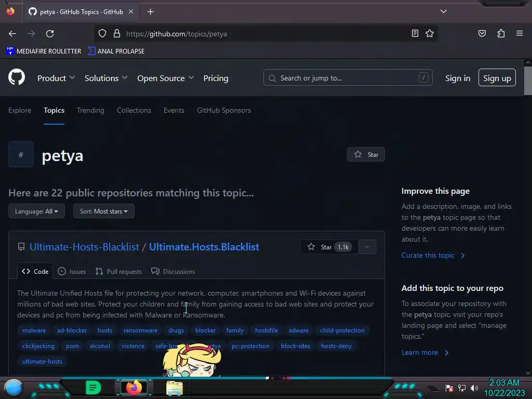Click the child-protection topic tag
Viewport: 532px width, 399px height.
342,330
